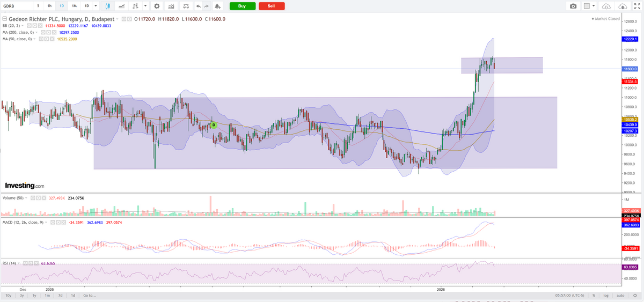This screenshot has height=302, width=644.
Task: Toggle logarithmic scale with log button
Action: pyautogui.click(x=606, y=296)
